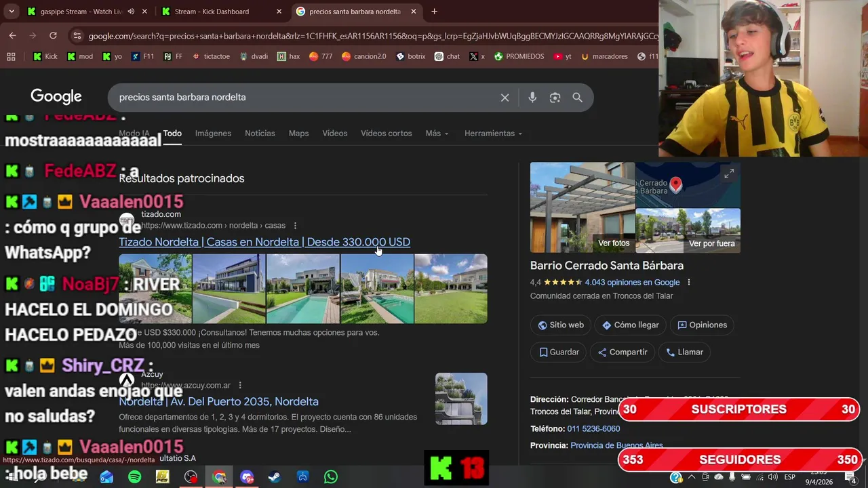Open the yt YouTube bookmark
The image size is (868, 488).
[562, 56]
